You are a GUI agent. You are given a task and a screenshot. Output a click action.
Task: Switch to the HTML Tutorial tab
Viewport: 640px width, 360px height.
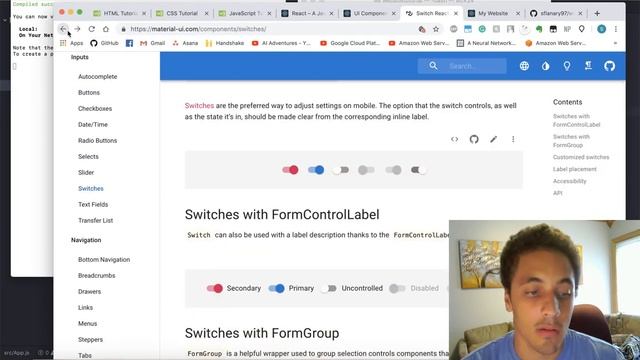coord(119,13)
